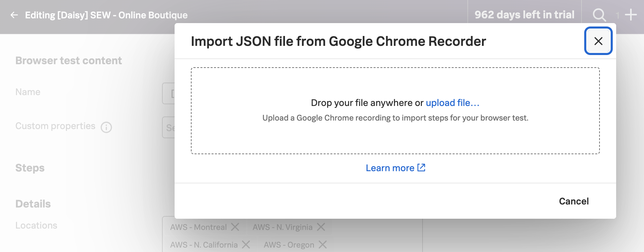View the Custom properties info icon
Screen dimensions: 644x252
click(x=106, y=127)
